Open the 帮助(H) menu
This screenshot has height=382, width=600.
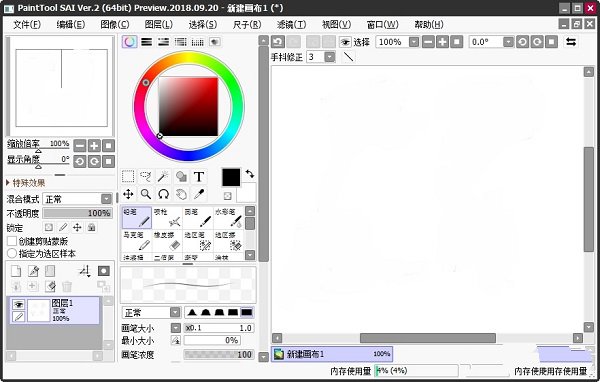[x=429, y=24]
